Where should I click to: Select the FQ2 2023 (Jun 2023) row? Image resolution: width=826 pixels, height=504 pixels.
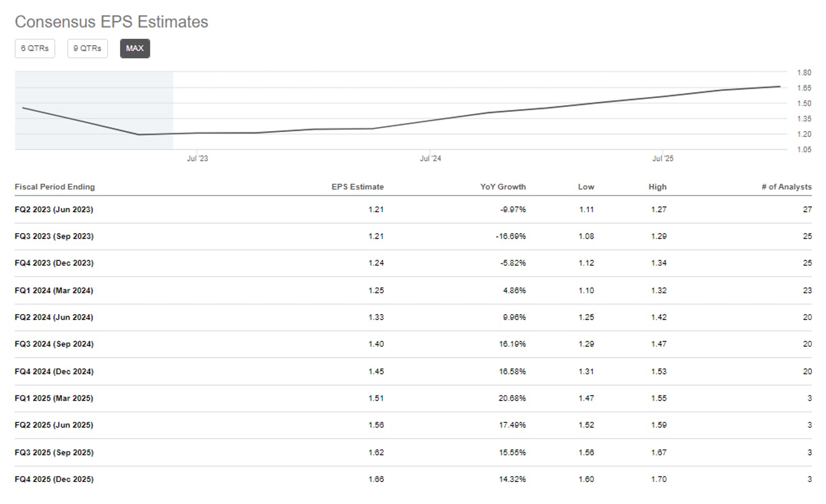coord(413,210)
